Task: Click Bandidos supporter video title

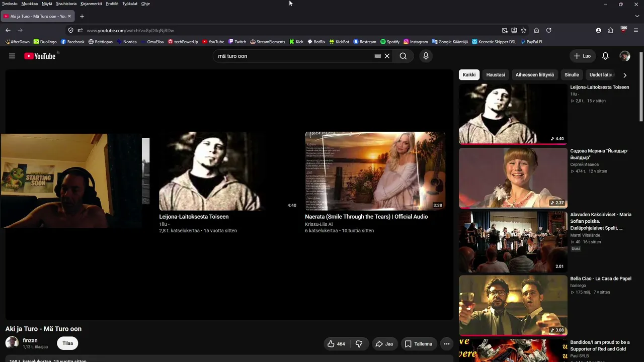Action: (x=600, y=345)
